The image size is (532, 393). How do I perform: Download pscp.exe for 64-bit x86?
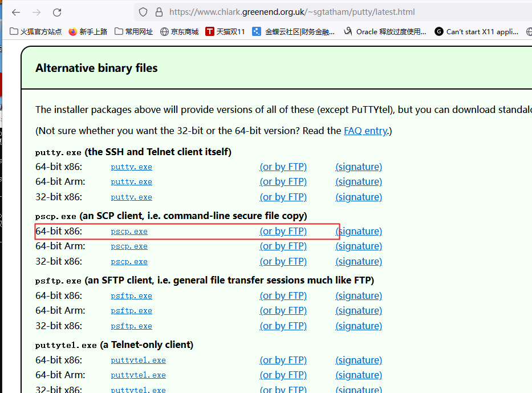129,231
